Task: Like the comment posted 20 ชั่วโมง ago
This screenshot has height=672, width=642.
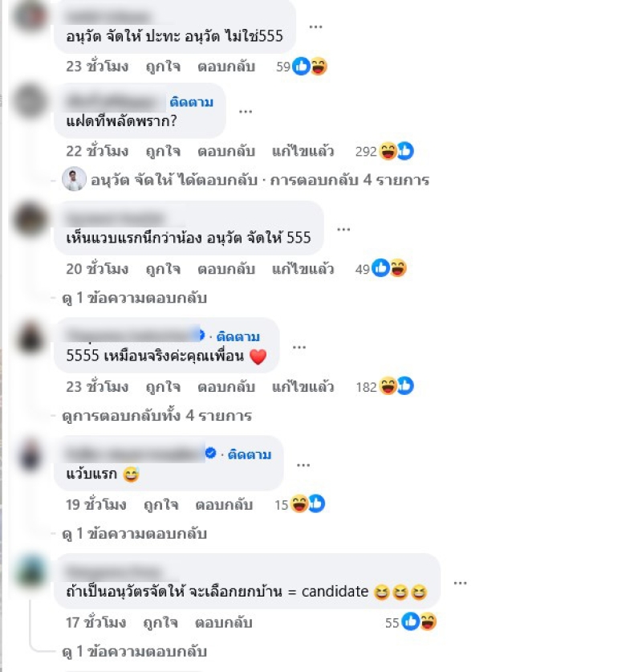Action: (x=163, y=269)
